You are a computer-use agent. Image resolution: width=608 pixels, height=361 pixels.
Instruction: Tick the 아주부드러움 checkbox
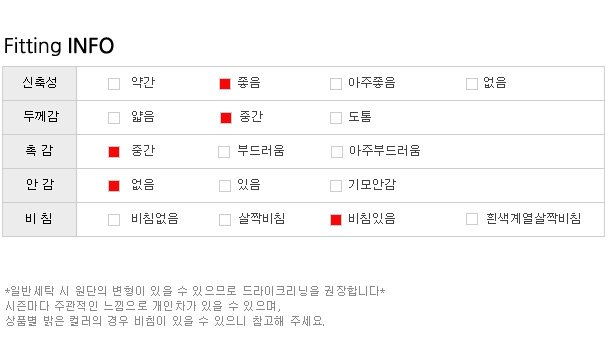337,152
